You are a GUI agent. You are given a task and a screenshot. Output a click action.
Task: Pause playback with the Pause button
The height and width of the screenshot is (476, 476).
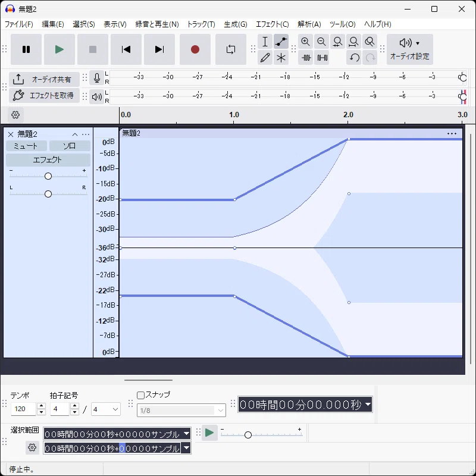click(26, 49)
